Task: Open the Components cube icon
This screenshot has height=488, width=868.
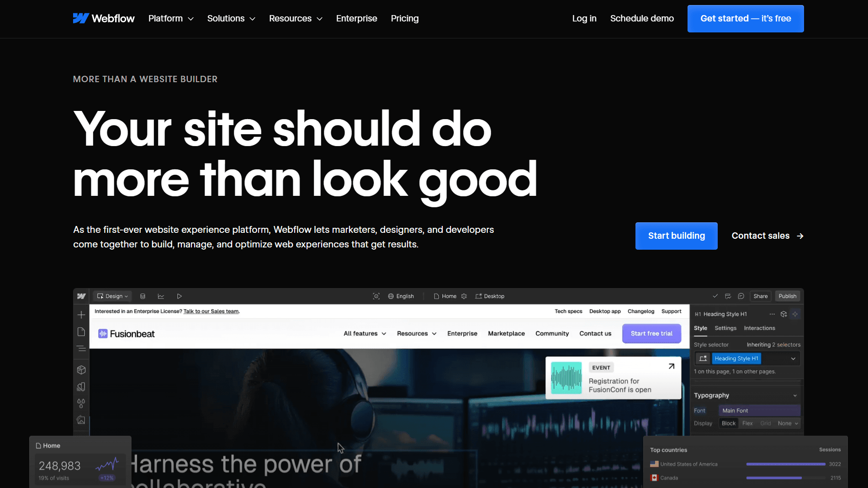Action: click(81, 370)
